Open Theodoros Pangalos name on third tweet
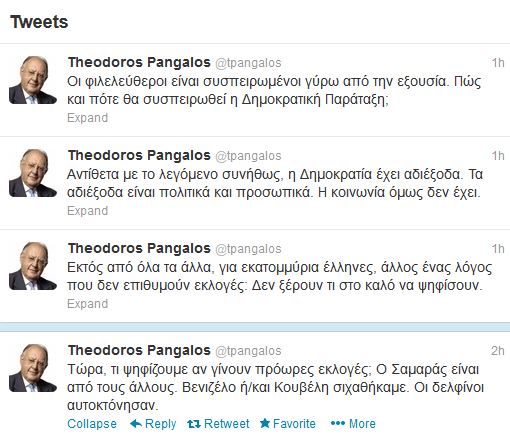Screen dimensions: 510x438 tap(139, 248)
